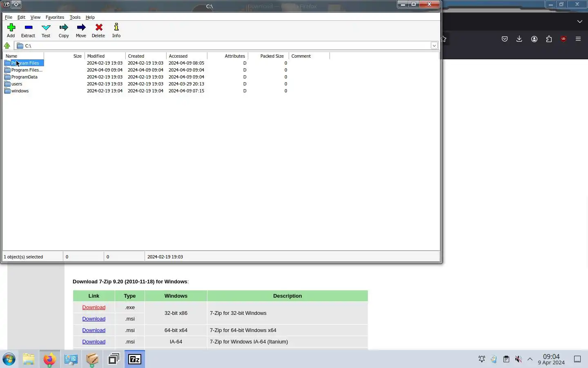Viewport: 588px width, 368px height.
Task: Click the 7z taskbar button
Action: pos(135,359)
